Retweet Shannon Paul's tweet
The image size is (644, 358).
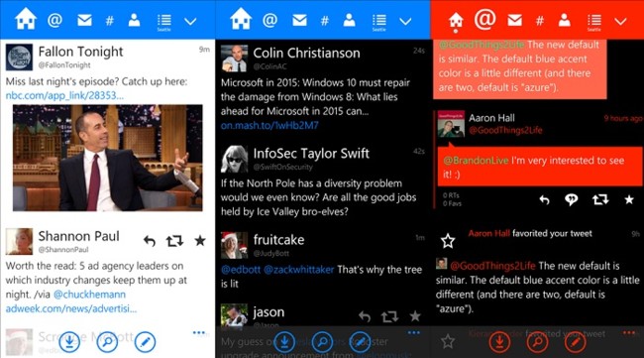pos(174,241)
